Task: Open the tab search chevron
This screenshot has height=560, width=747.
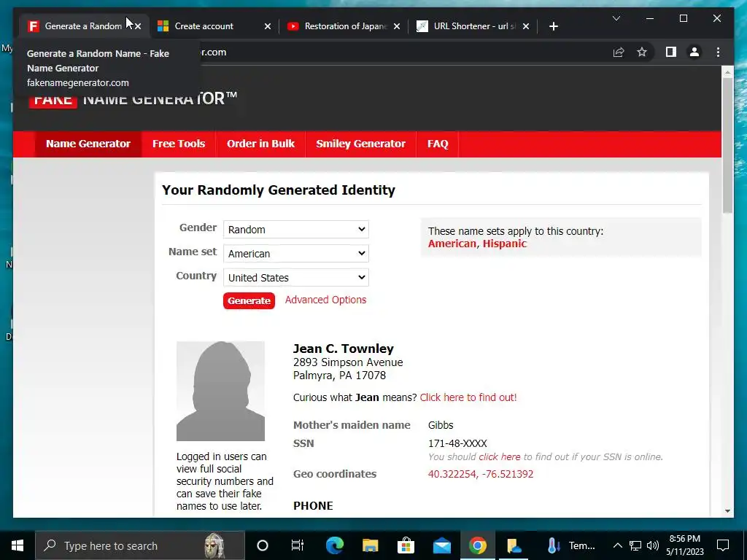Action: 616,18
